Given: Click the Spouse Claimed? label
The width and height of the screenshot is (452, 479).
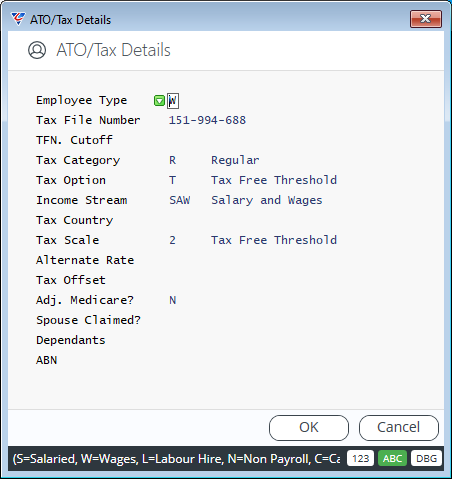Looking at the screenshot, I should [88, 320].
